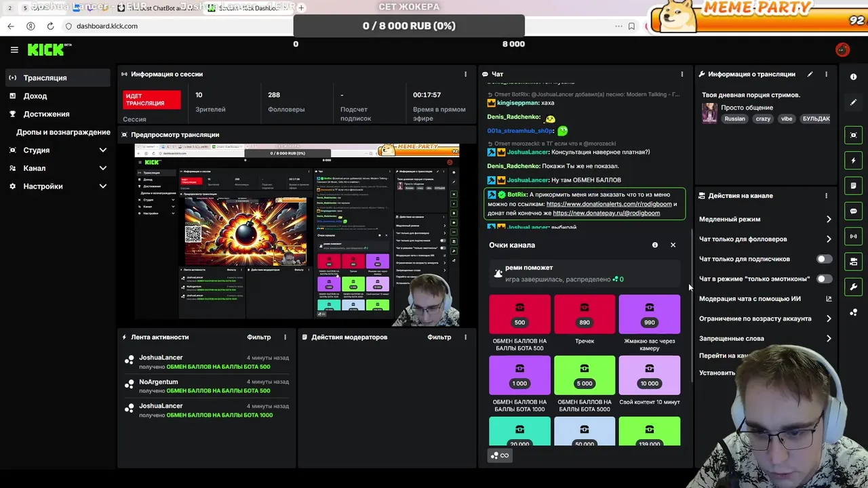Open Фильтр in Действия модераторов
The image size is (868, 488).
click(x=439, y=337)
